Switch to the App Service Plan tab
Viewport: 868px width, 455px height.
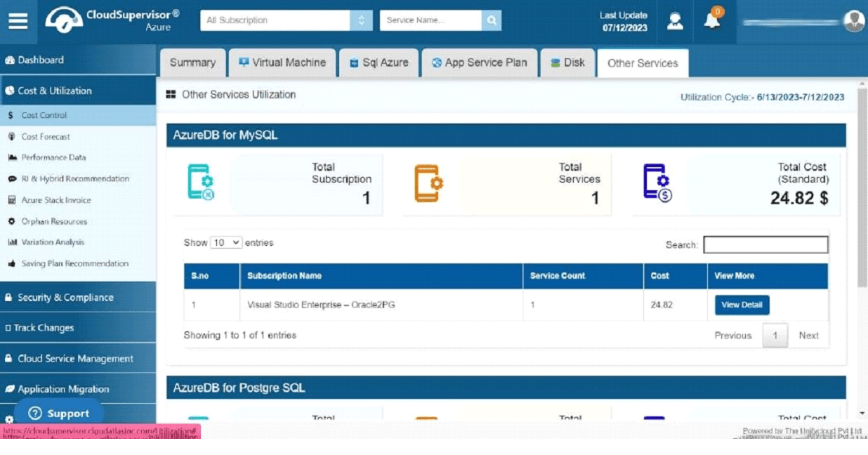pyautogui.click(x=480, y=62)
